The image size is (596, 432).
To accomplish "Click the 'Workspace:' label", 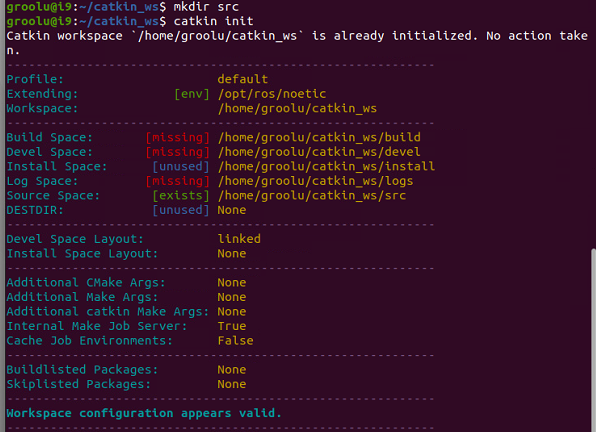I will click(42, 108).
